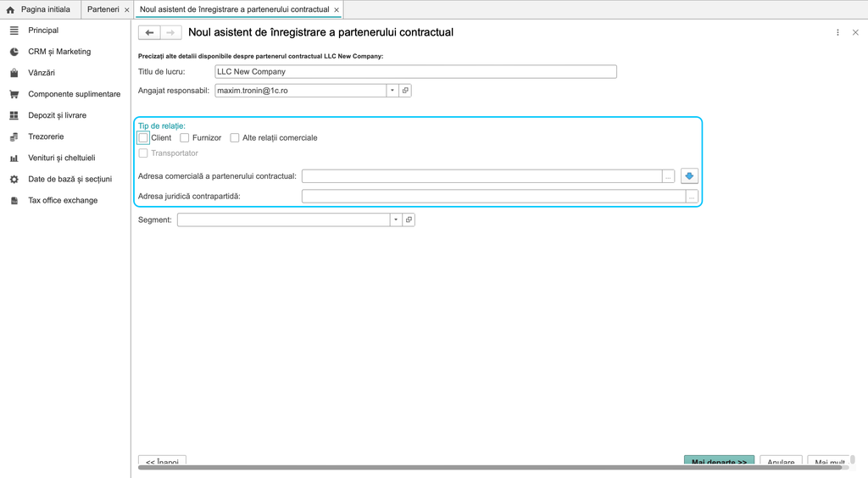
Task: Click the Vânzări shopping bag icon
Action: pyautogui.click(x=14, y=73)
